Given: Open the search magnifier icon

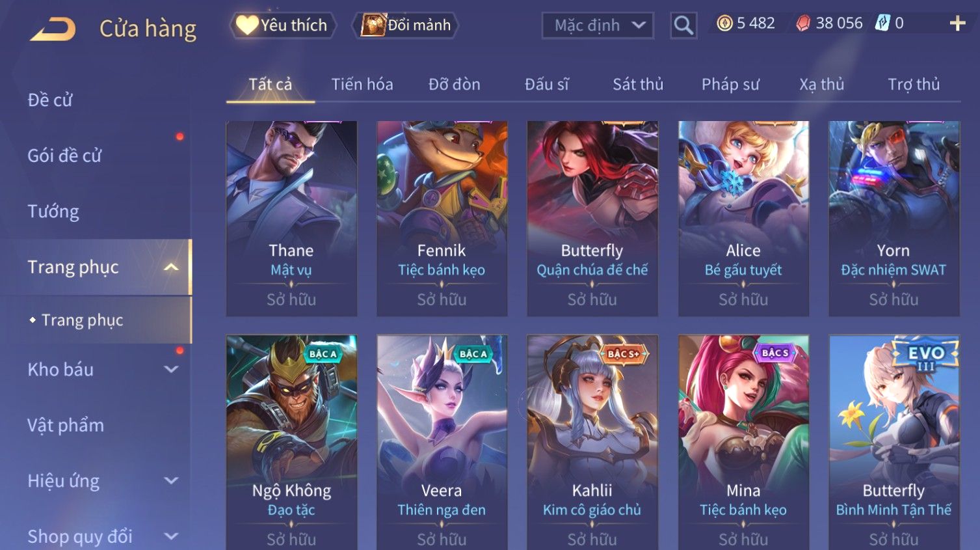Looking at the screenshot, I should coord(683,25).
